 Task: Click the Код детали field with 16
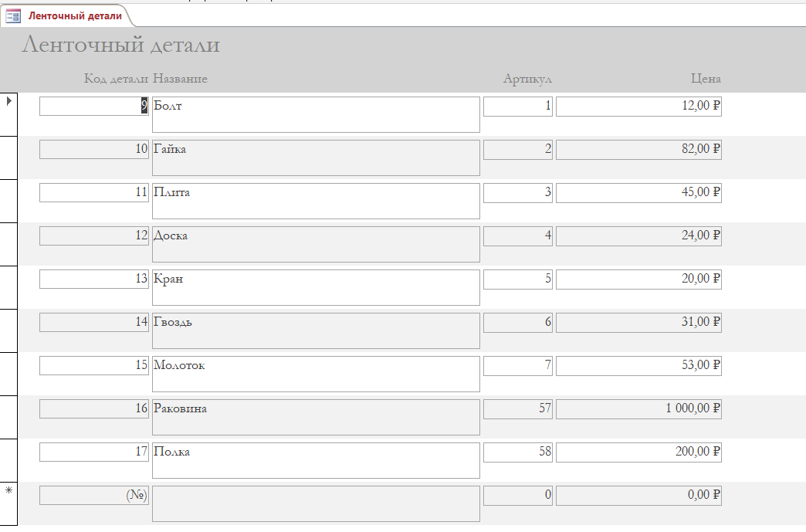[93, 408]
